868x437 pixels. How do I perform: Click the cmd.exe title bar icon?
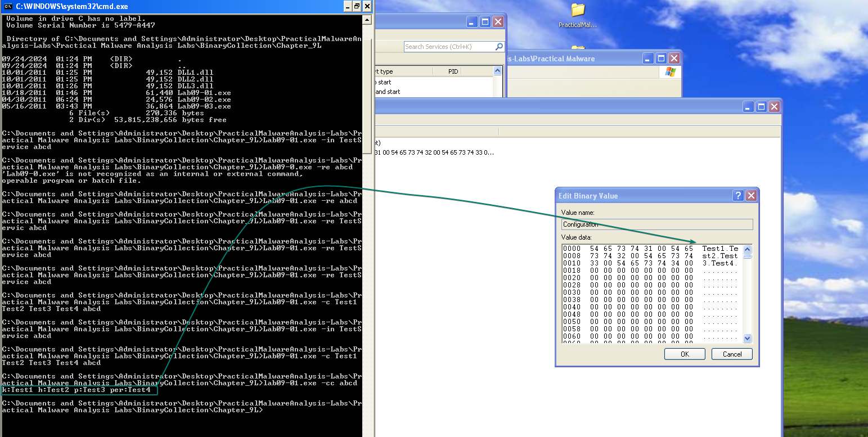point(8,7)
